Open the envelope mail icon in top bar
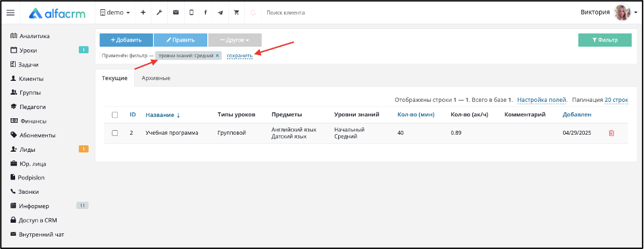This screenshot has width=644, height=249. coord(176,12)
